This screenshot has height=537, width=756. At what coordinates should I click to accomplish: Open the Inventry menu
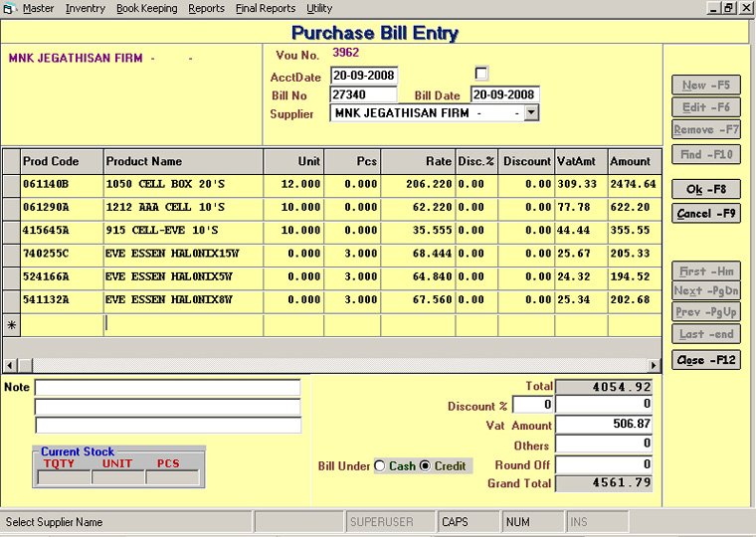[86, 8]
